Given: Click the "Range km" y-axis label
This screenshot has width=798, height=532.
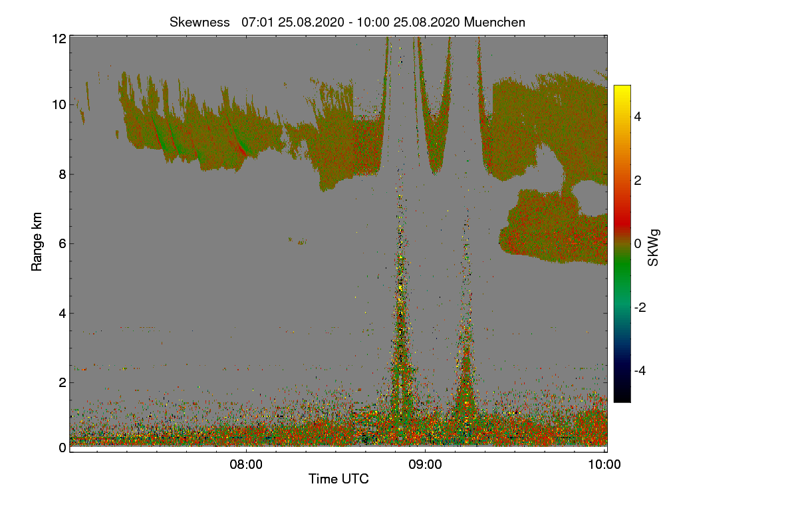Looking at the screenshot, I should pyautogui.click(x=37, y=242).
